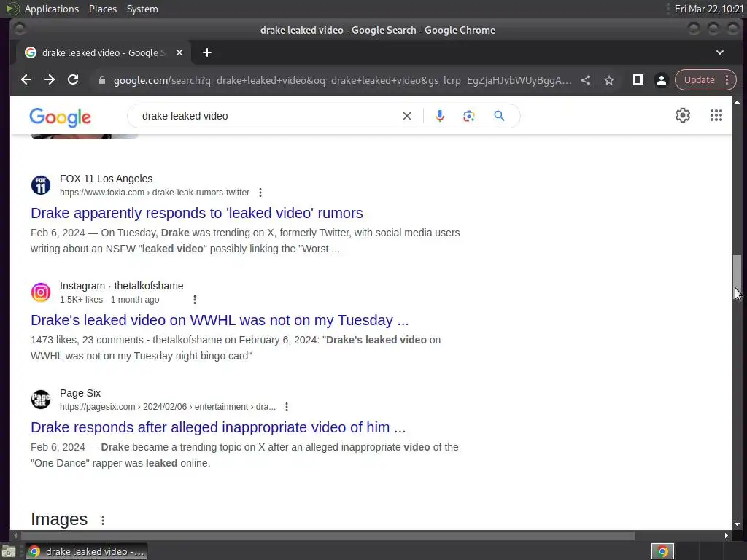This screenshot has height=560, width=747.
Task: Open more options next to Instagram result
Action: pyautogui.click(x=194, y=300)
